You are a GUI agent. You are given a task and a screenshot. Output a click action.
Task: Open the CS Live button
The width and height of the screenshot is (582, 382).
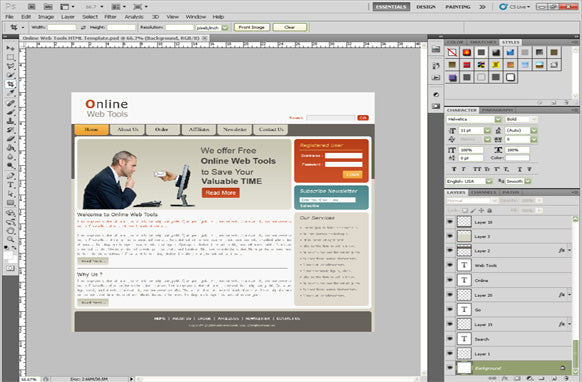[515, 7]
